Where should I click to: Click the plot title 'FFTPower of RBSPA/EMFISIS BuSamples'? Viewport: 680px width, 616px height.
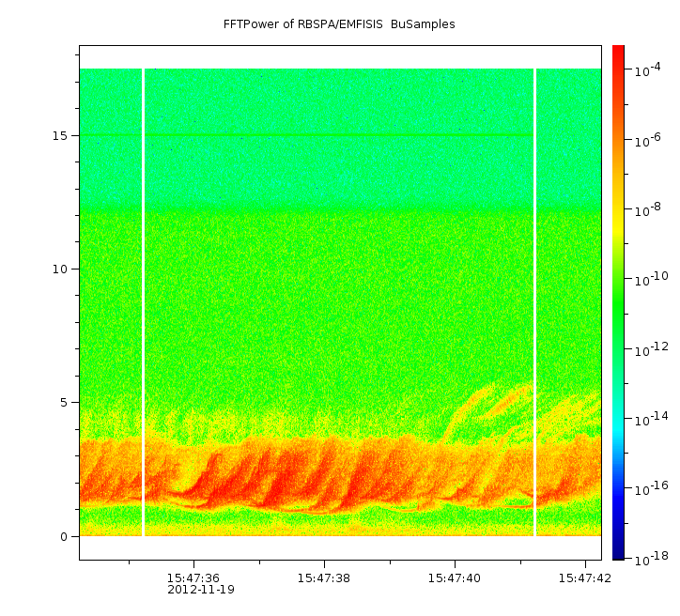(339, 24)
